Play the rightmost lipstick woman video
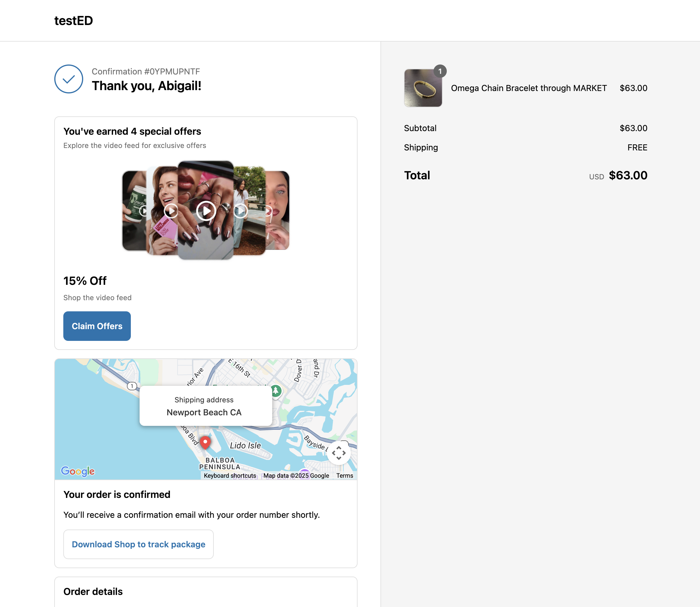 pos(269,211)
